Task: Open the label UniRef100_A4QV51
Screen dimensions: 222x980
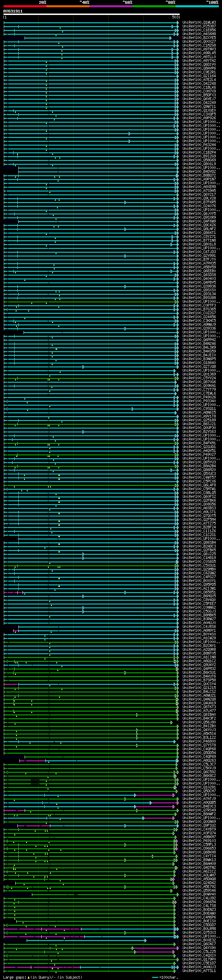Action: (x=199, y=451)
